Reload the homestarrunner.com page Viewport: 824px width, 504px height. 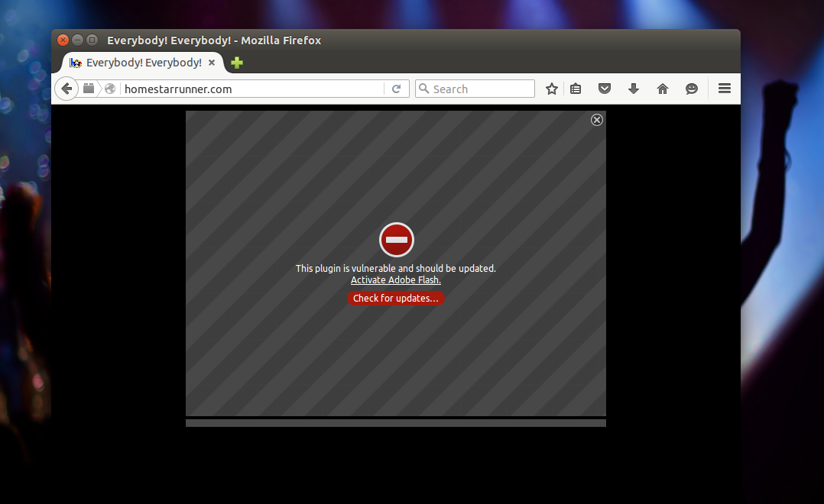(397, 89)
